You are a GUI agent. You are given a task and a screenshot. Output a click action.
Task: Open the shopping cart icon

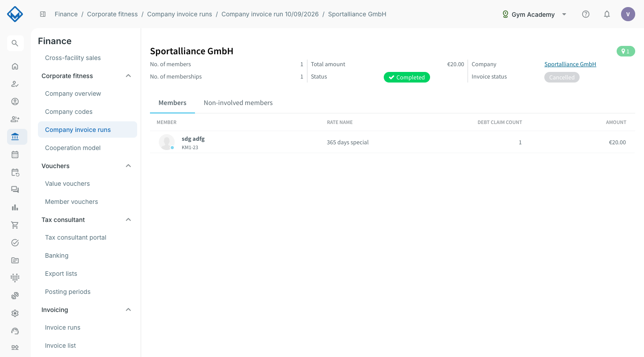tap(15, 225)
